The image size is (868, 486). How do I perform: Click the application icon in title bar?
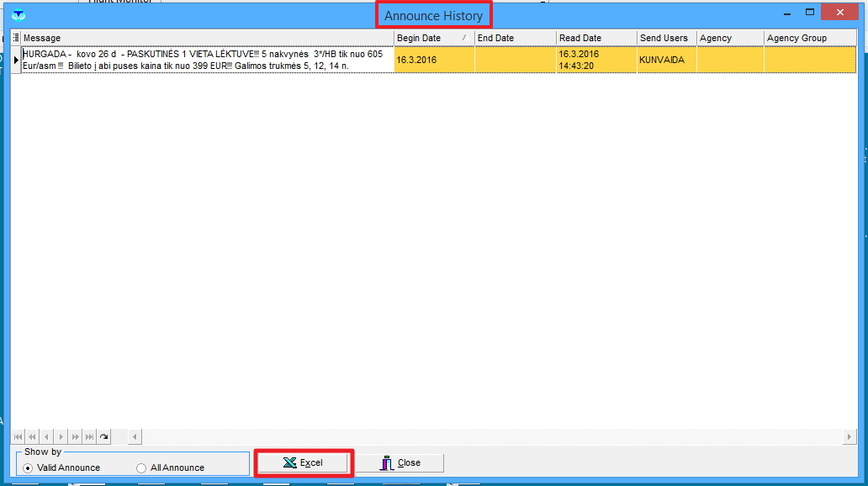(19, 14)
